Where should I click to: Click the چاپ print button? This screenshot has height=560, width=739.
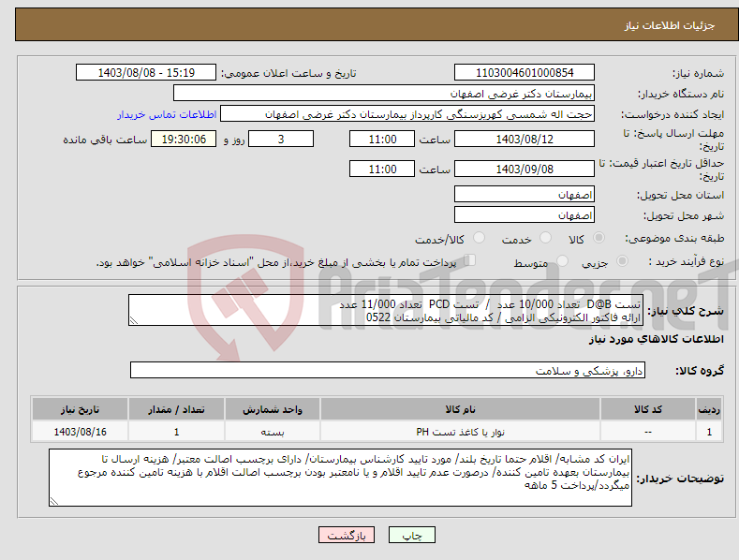click(412, 535)
